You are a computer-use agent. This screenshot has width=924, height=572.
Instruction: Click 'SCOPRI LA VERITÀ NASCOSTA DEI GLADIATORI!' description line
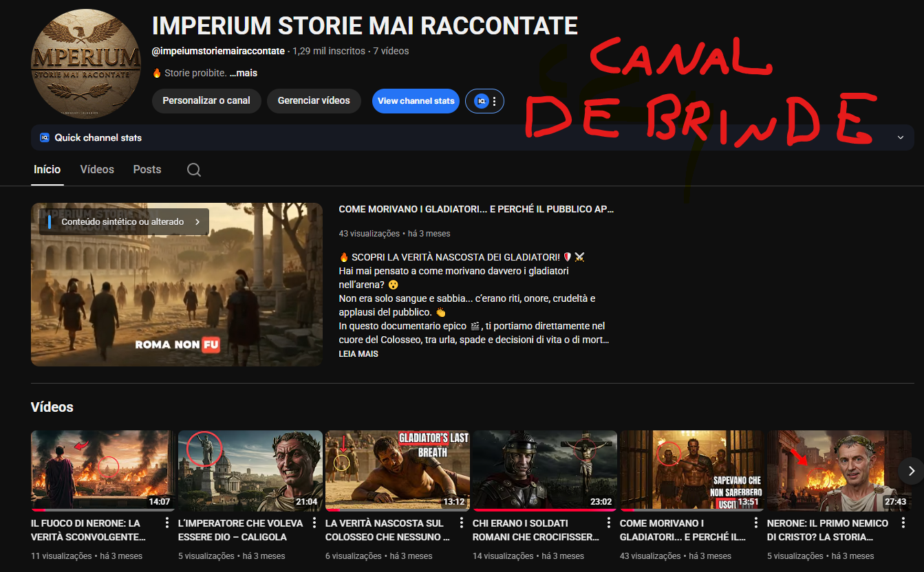tap(462, 257)
